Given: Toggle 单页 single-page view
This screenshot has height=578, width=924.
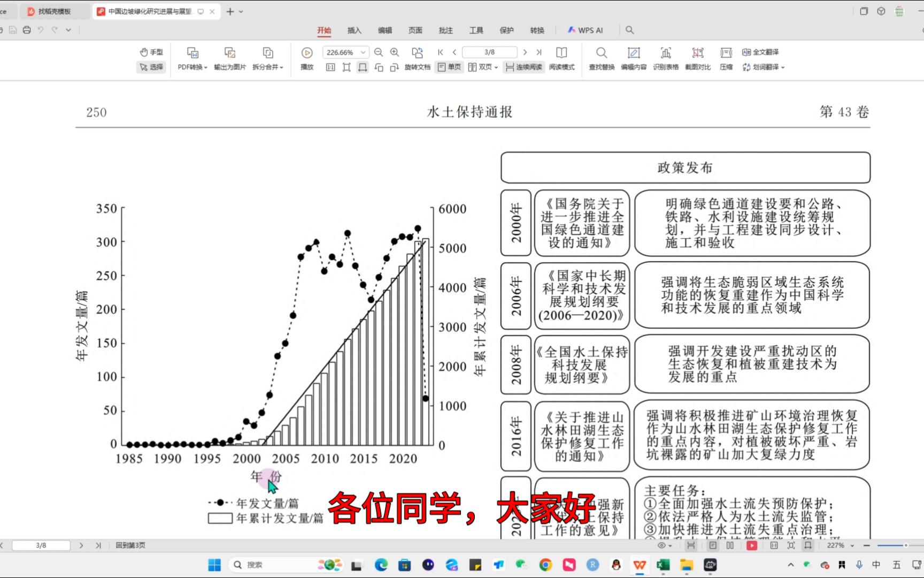Looking at the screenshot, I should pos(449,67).
